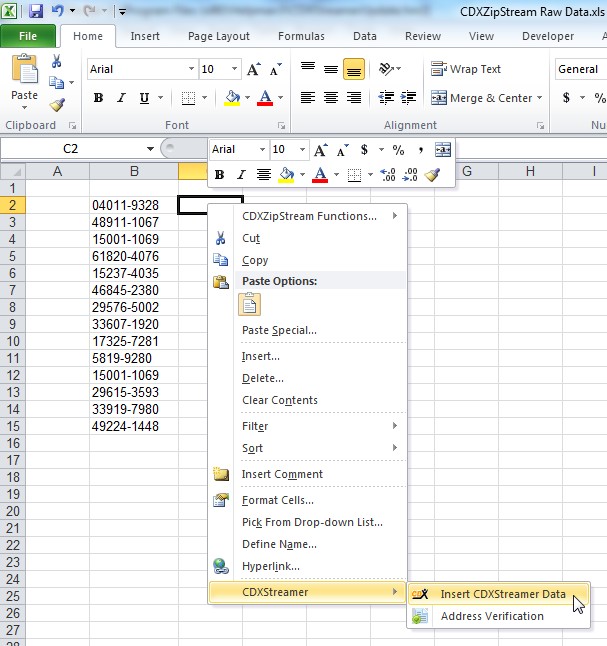The height and width of the screenshot is (646, 607).
Task: Click ribbon Middle Align icon
Action: click(x=330, y=69)
